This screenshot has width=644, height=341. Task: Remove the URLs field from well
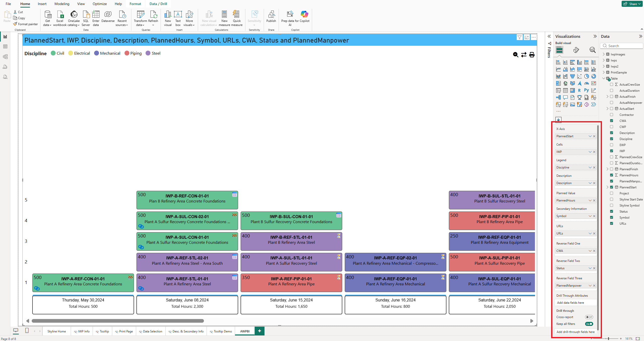click(594, 233)
